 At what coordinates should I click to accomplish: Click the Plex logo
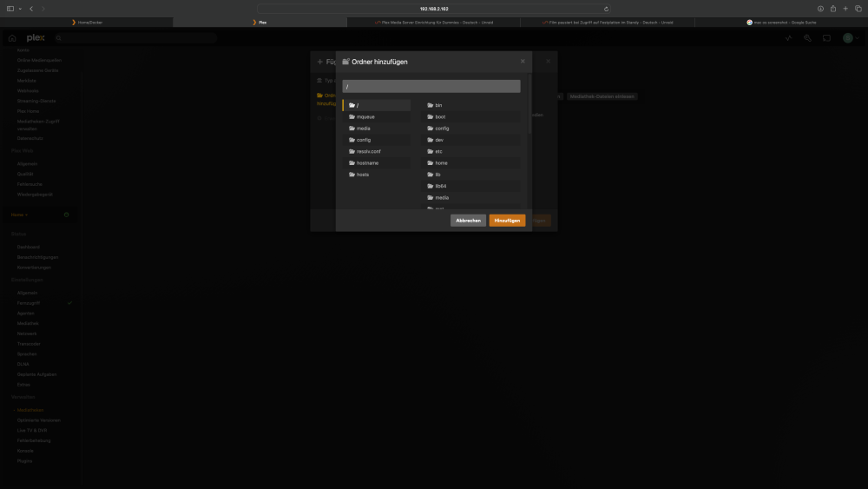pos(36,37)
